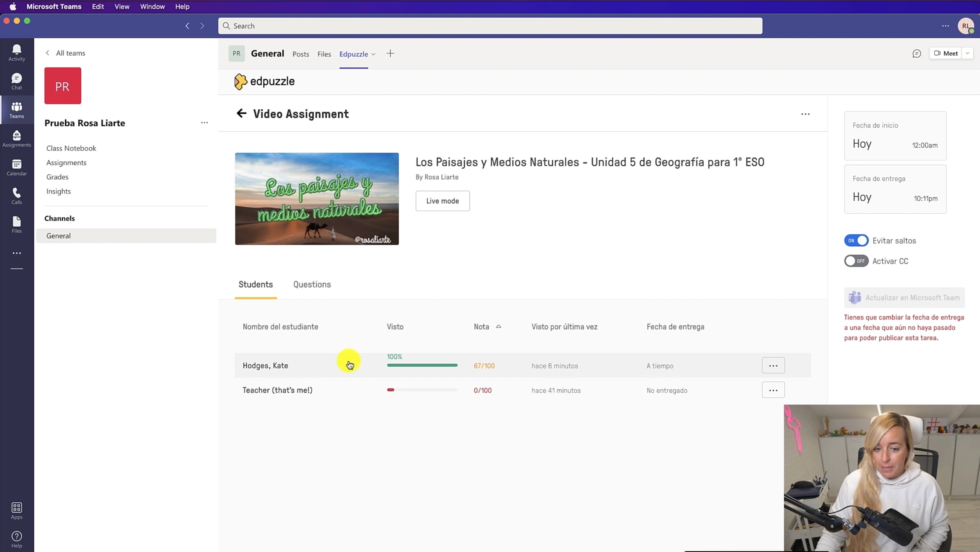Click the Los paisajes video thumbnail
980x552 pixels.
pos(317,199)
